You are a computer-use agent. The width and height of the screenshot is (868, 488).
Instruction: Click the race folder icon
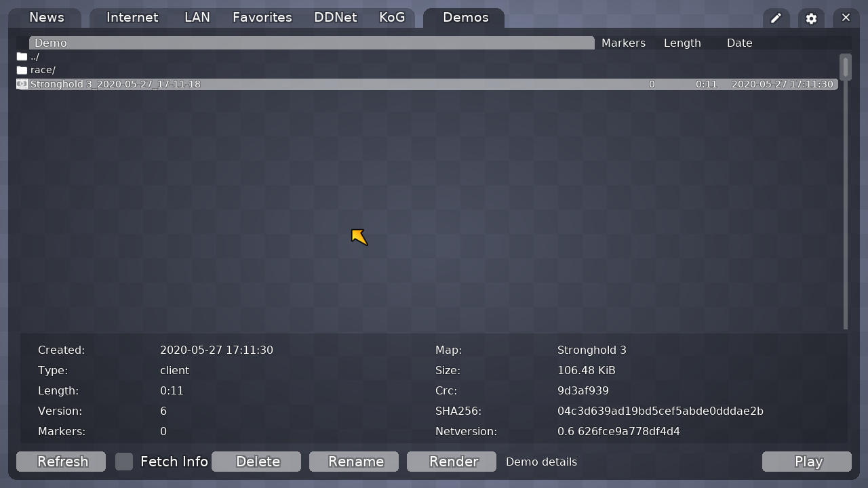coord(22,70)
